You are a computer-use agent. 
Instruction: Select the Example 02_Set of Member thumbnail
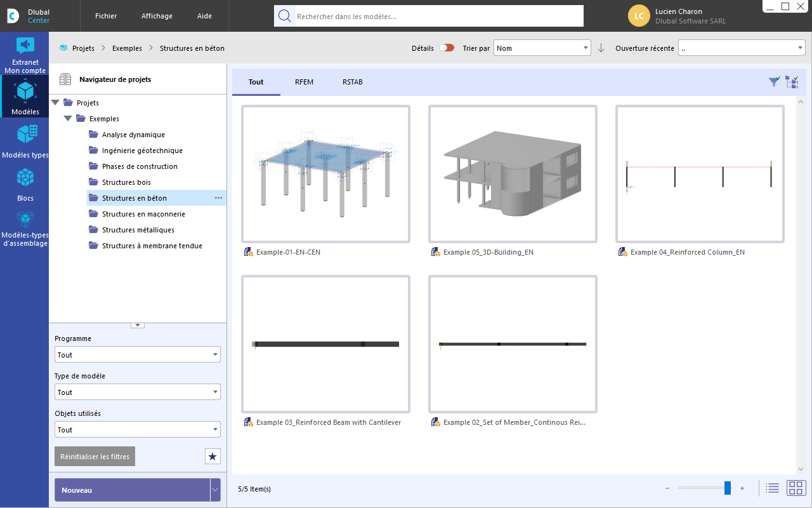click(513, 344)
